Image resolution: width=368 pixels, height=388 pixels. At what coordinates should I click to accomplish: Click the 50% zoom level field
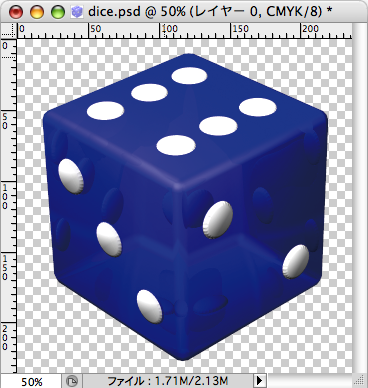click(32, 381)
